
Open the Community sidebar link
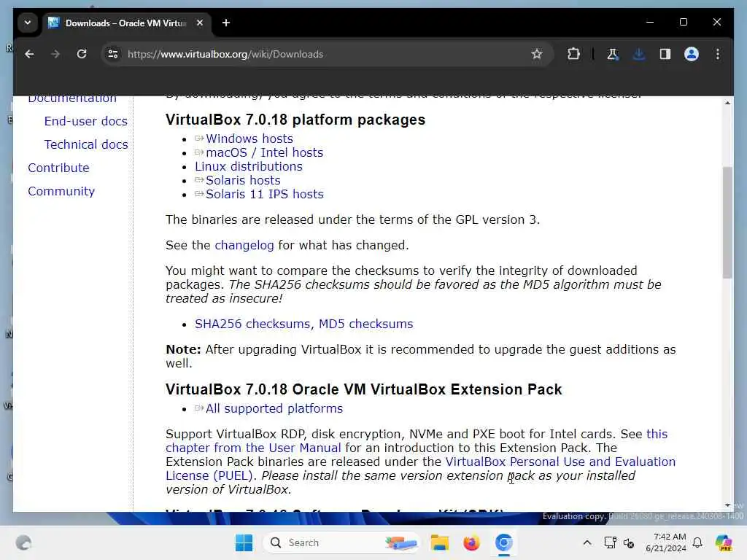tap(61, 192)
